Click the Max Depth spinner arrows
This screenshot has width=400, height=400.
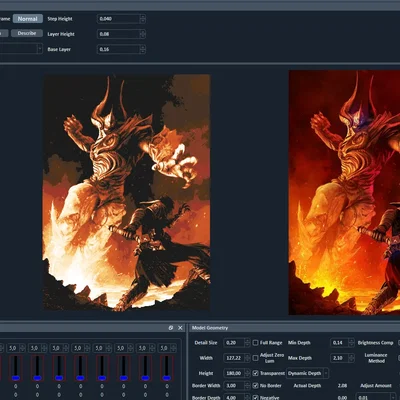(x=351, y=358)
